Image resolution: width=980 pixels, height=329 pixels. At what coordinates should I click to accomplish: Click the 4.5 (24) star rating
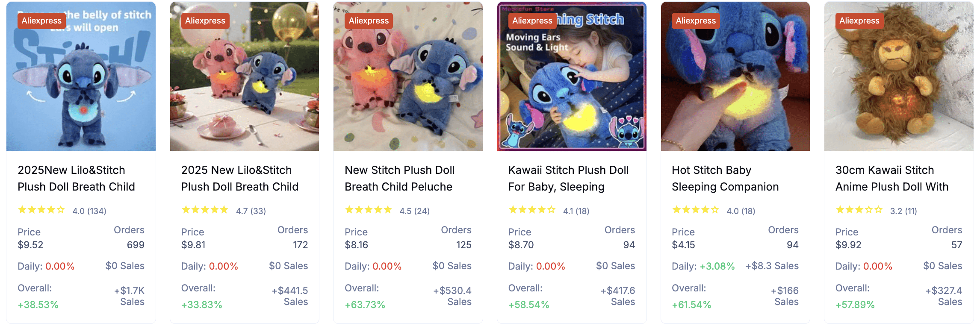[x=387, y=210]
